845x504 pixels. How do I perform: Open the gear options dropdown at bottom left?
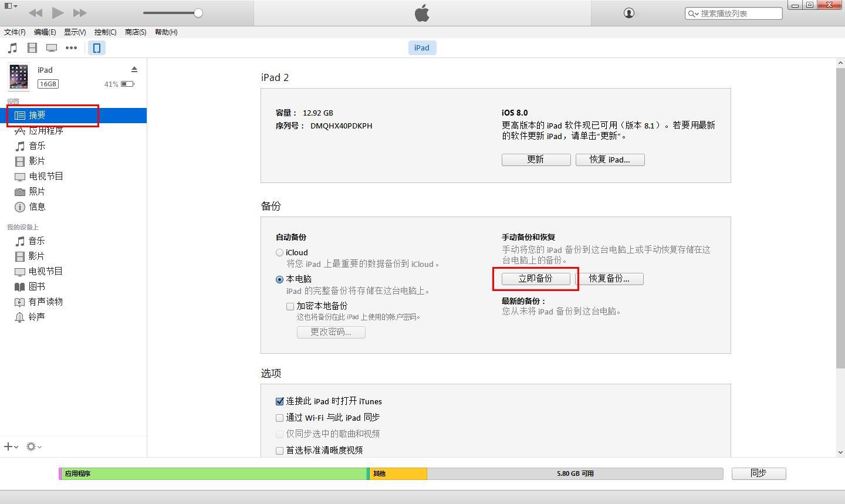click(x=31, y=447)
